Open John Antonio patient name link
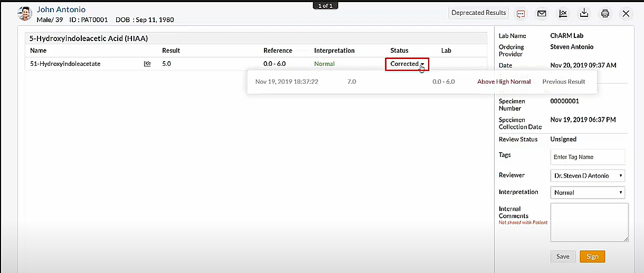 click(x=61, y=9)
